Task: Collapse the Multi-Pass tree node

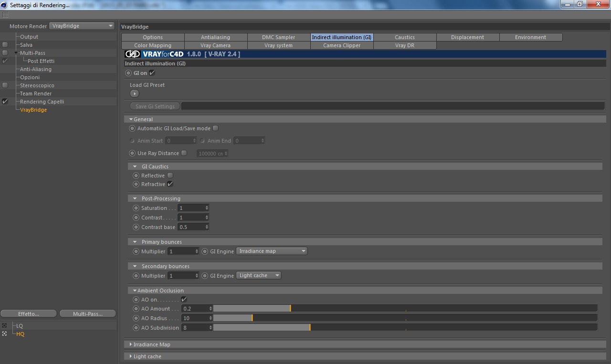Action: [x=16, y=53]
